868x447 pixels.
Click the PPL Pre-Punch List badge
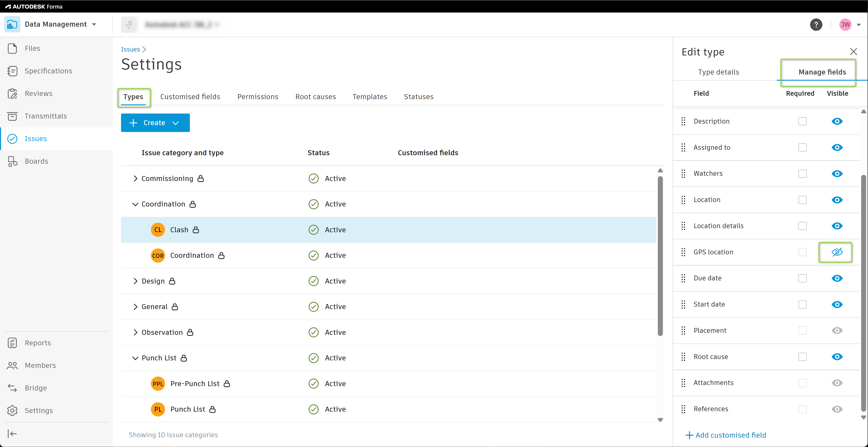158,384
